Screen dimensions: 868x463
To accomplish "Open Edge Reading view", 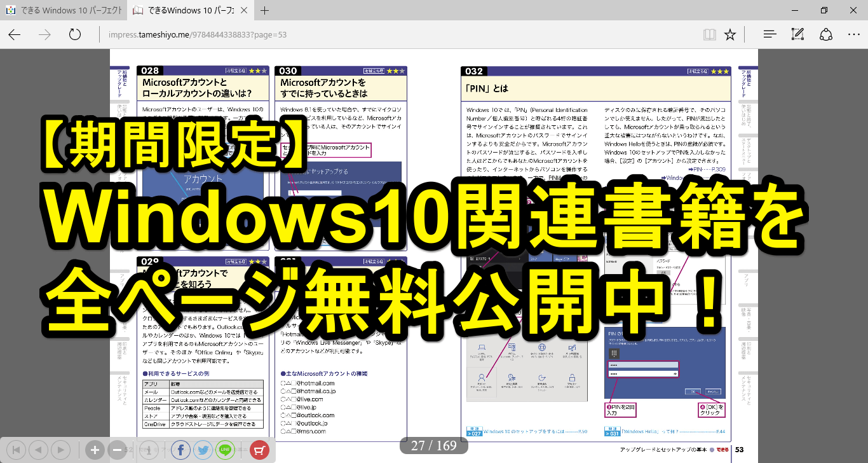I will pos(710,34).
